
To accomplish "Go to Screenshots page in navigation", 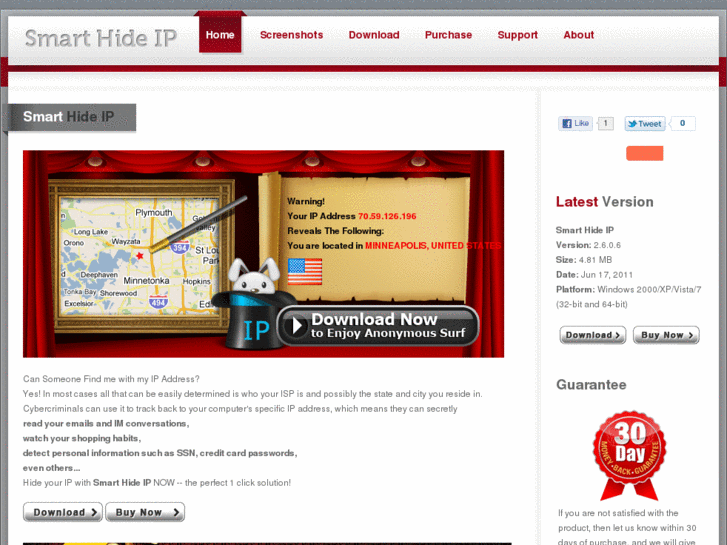I will click(292, 35).
